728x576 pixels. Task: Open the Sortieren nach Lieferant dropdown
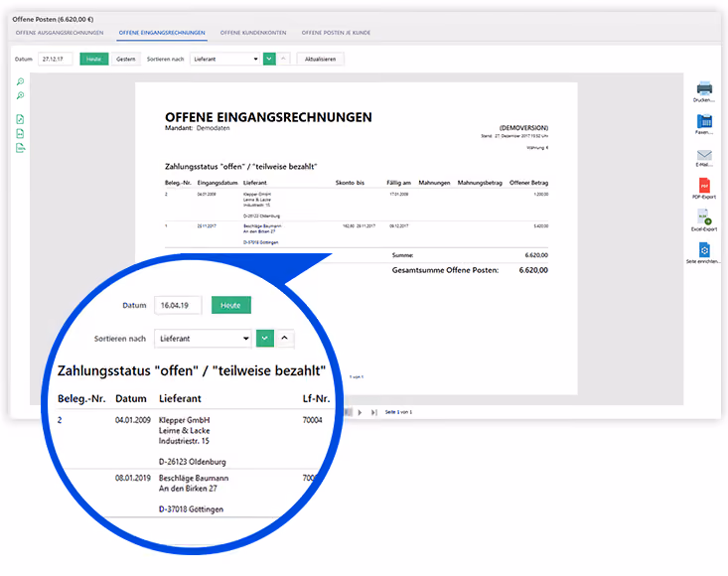(225, 59)
